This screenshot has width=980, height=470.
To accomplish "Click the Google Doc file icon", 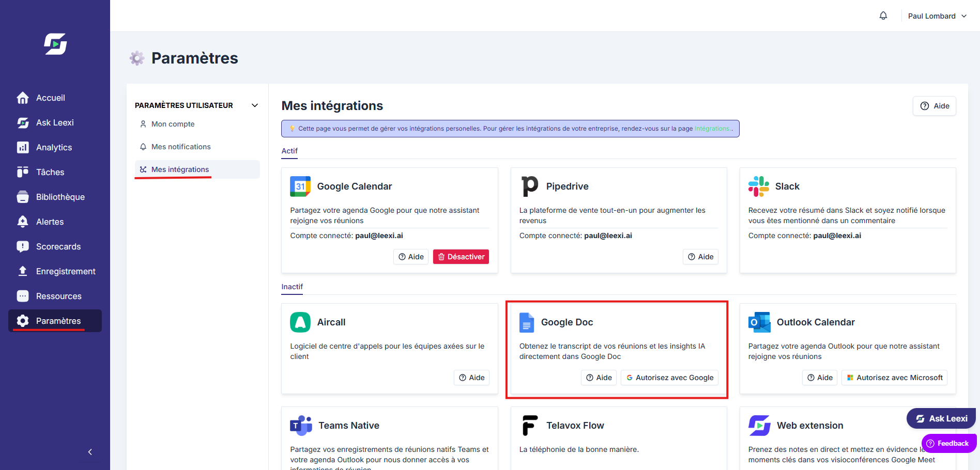I will [527, 322].
